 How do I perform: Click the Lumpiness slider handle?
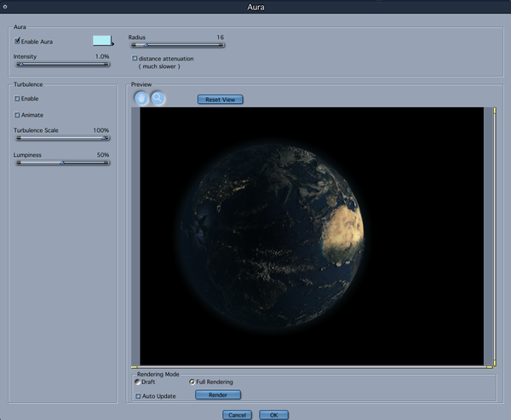point(62,162)
